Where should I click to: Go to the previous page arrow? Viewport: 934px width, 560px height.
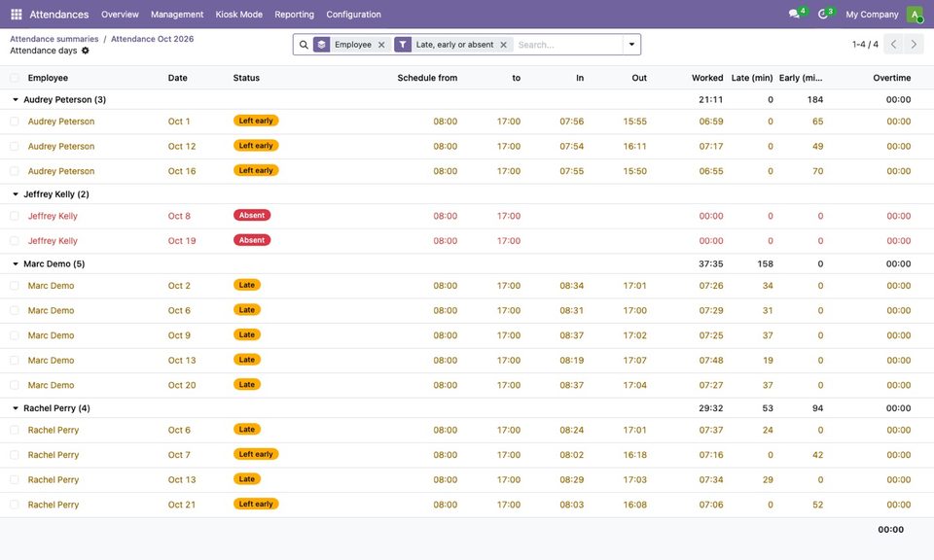point(893,45)
